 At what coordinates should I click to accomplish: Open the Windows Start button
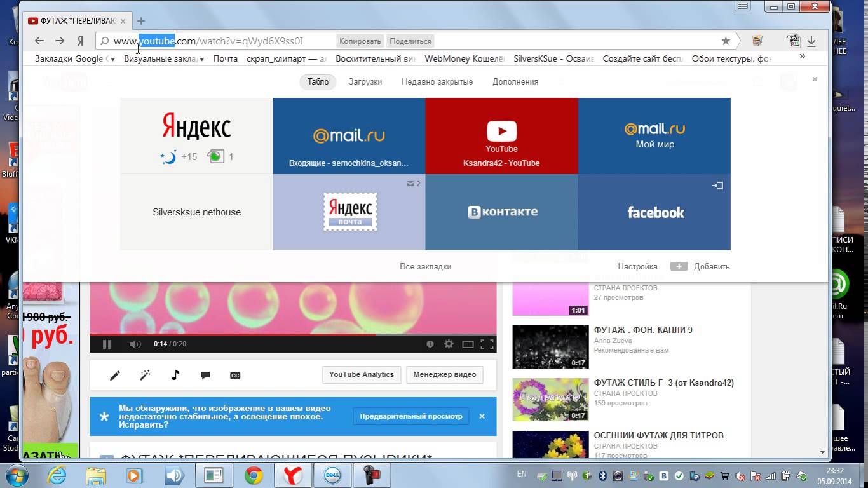coord(17,475)
